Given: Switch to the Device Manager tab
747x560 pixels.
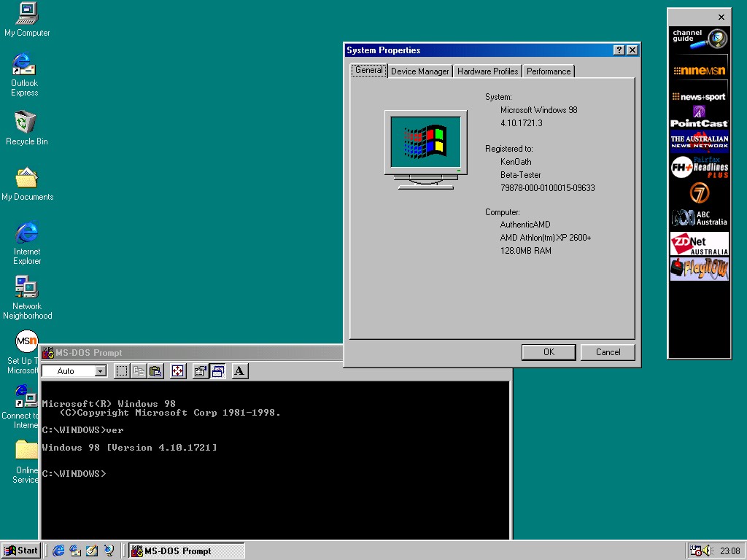Looking at the screenshot, I should click(x=419, y=71).
